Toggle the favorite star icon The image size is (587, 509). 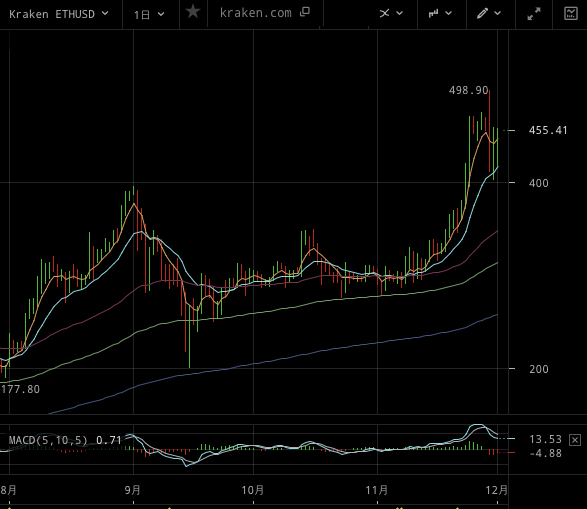pyautogui.click(x=193, y=12)
